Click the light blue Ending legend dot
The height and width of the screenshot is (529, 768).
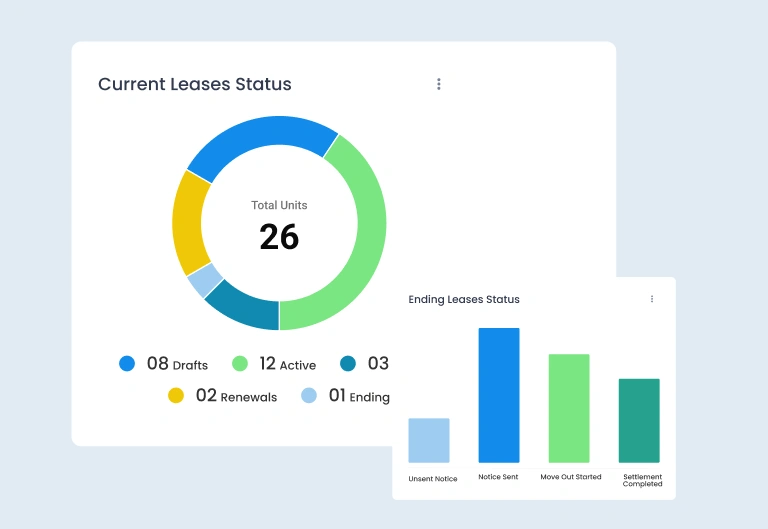(x=309, y=396)
